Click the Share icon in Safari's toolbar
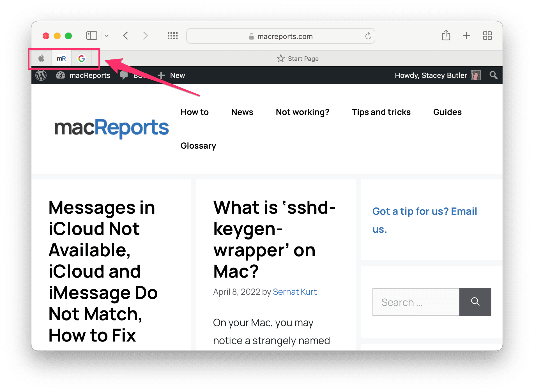This screenshot has width=534, height=392. click(x=446, y=36)
